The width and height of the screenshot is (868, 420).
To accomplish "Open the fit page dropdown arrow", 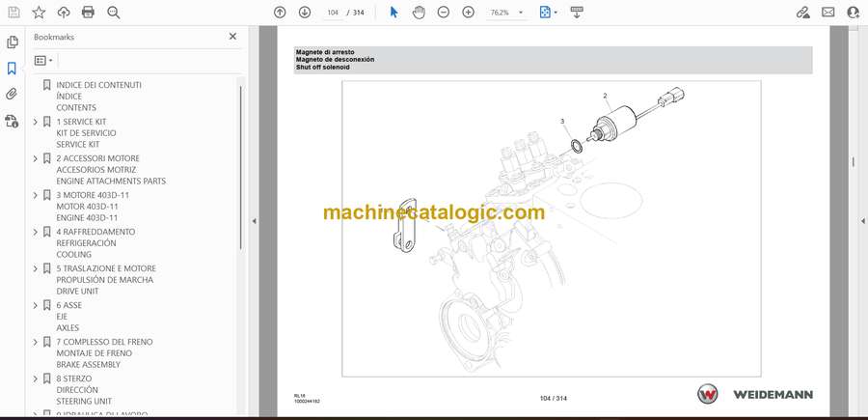I will (x=556, y=13).
